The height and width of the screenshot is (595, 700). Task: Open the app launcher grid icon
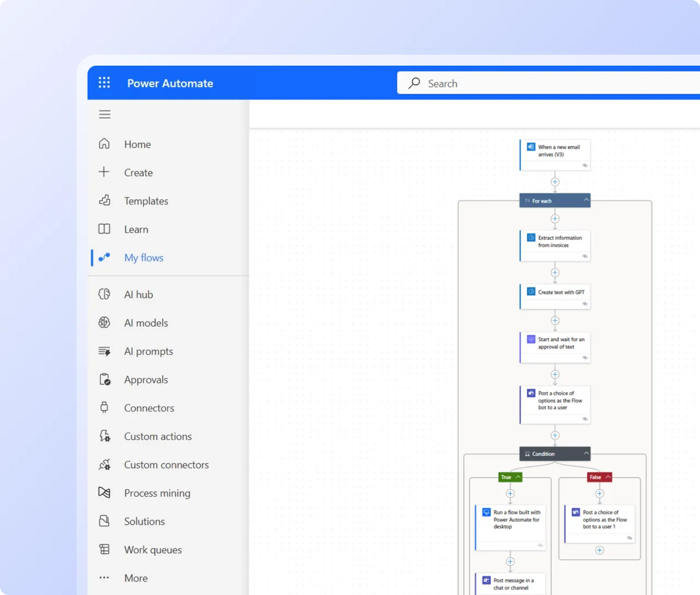coord(104,83)
